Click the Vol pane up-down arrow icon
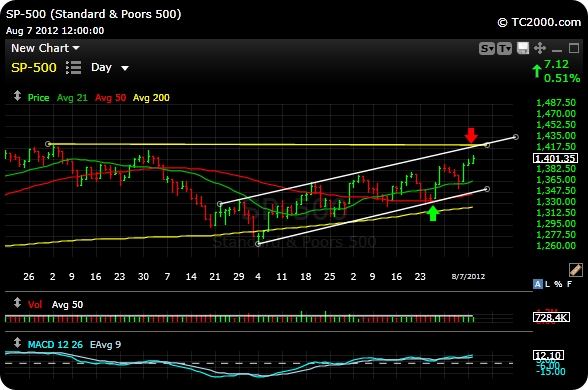Viewport: 588px width, 390px height. (x=17, y=303)
